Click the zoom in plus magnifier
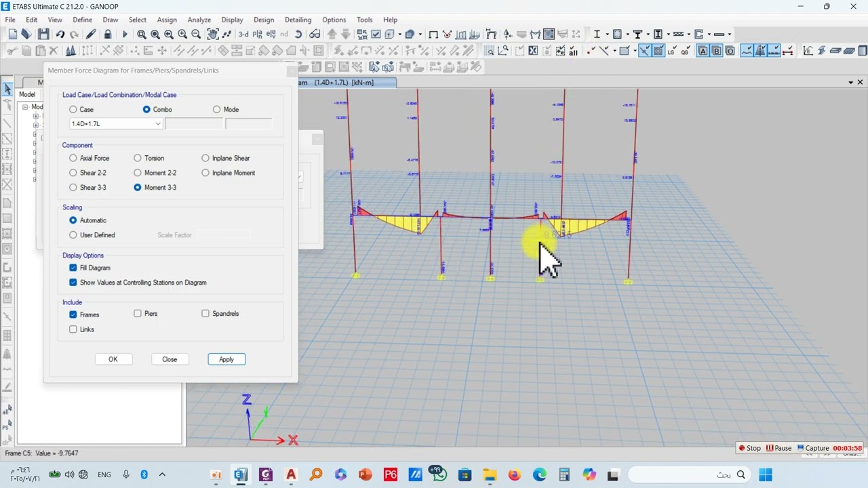The height and width of the screenshot is (488, 868). coord(182,34)
